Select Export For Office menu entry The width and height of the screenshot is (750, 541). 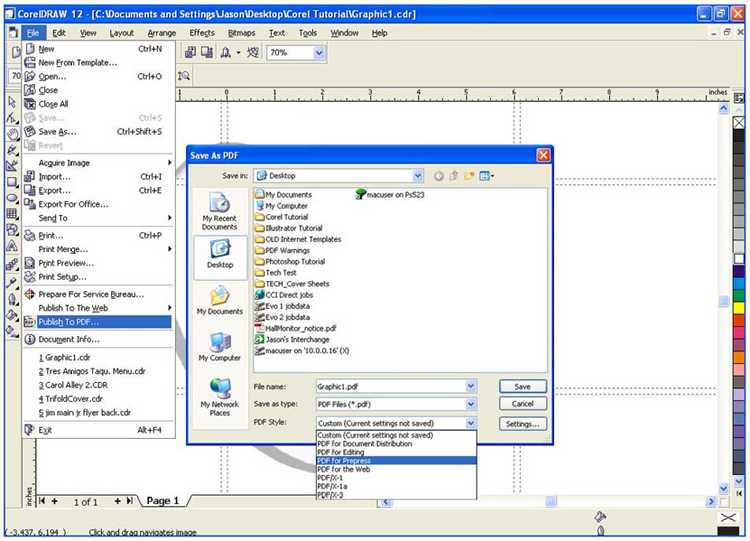pos(99,204)
